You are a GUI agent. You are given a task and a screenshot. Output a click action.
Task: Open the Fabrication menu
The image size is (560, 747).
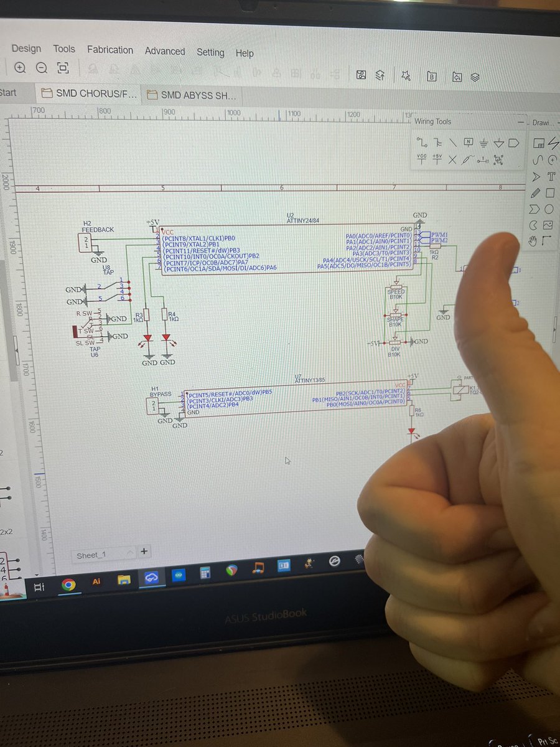(110, 50)
